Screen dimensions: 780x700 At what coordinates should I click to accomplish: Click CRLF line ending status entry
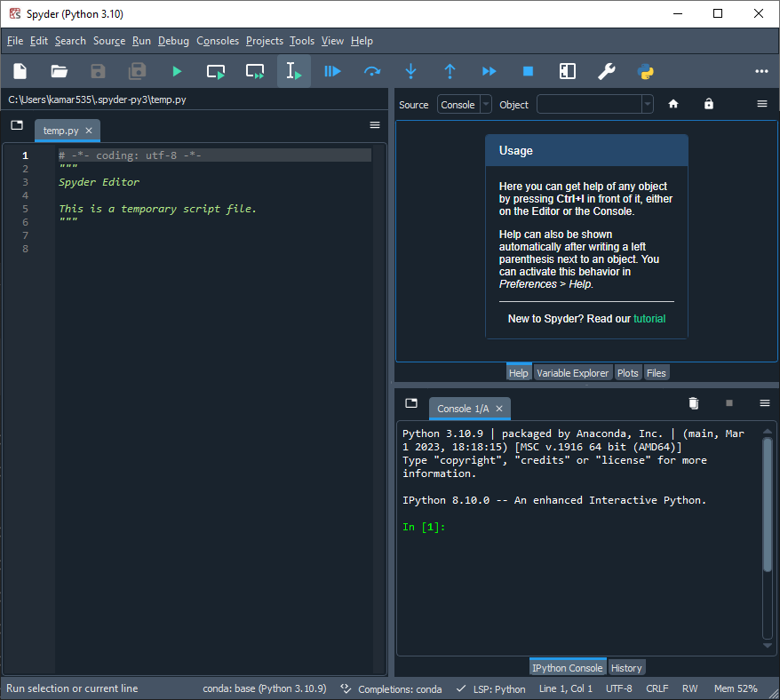[x=657, y=688]
